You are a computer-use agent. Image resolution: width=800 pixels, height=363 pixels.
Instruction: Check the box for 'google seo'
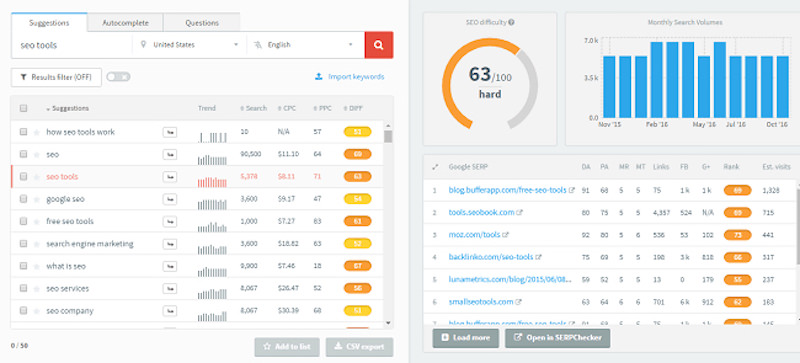[x=23, y=199]
